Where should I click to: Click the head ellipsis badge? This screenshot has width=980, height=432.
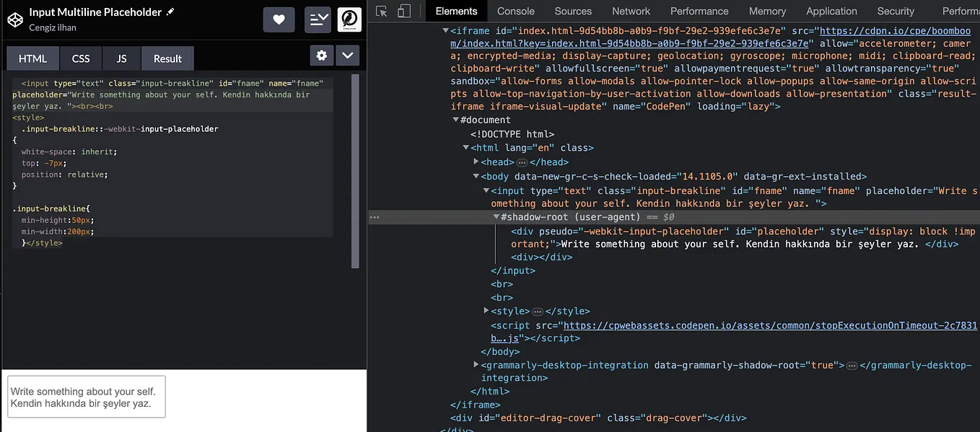coord(522,162)
